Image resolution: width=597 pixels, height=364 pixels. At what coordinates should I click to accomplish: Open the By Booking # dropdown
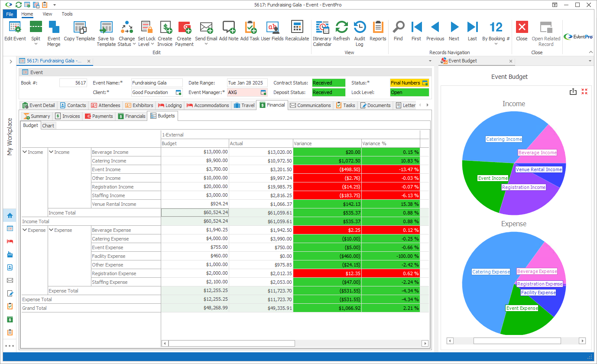click(x=496, y=44)
